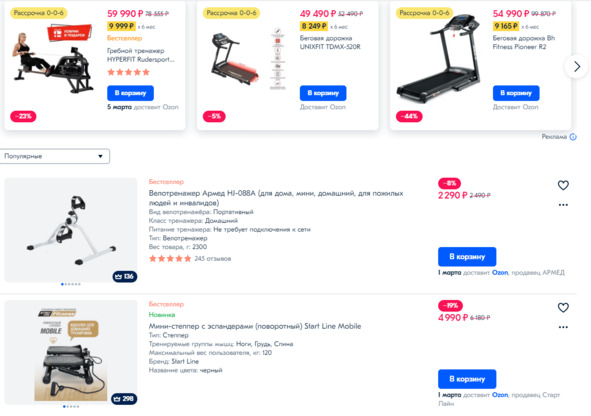Click image pagination dots under stepper photo

click(71, 407)
